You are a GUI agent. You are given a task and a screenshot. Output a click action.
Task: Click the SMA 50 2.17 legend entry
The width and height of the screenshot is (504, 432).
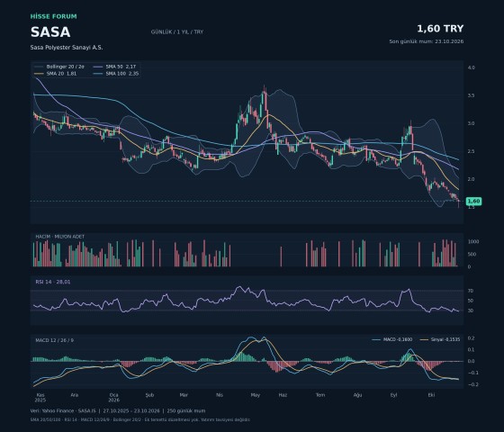[115, 67]
